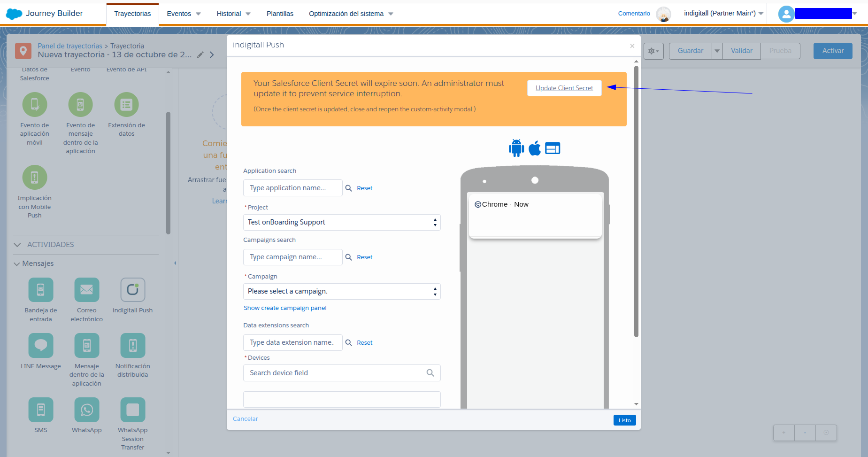868x457 pixels.
Task: Open the settings gear dropdown
Action: (x=653, y=51)
